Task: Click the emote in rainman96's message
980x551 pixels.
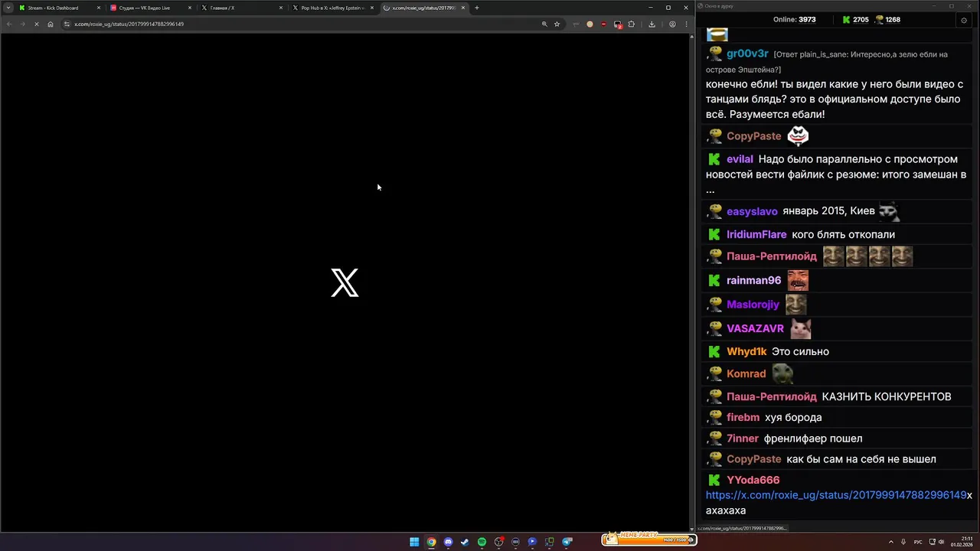Action: click(x=798, y=280)
